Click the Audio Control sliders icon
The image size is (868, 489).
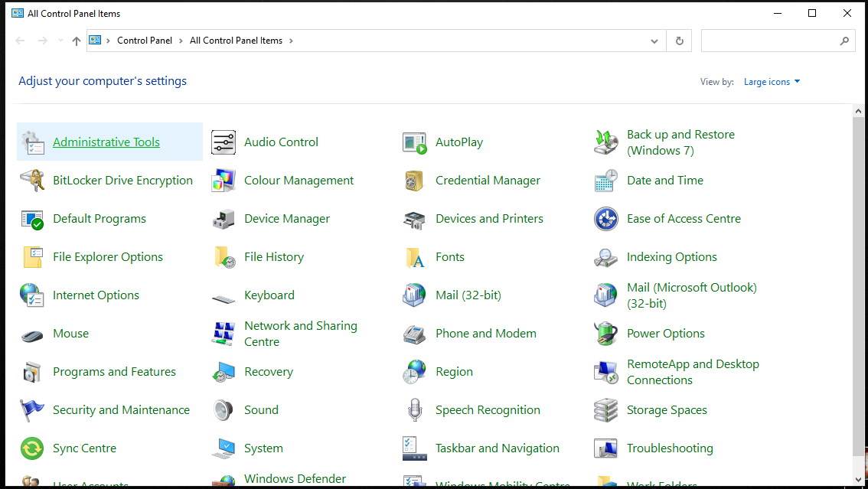coord(224,142)
